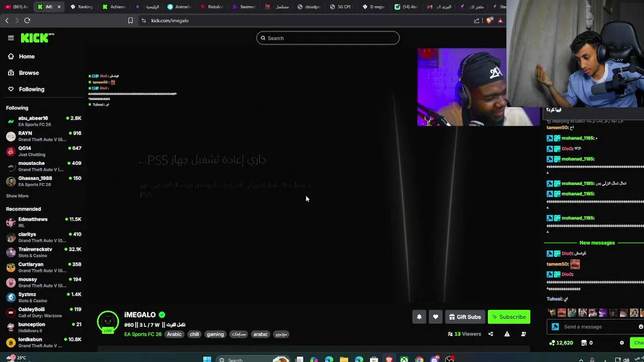Image resolution: width=644 pixels, height=362 pixels.
Task: Click the report warning triangle icon
Action: click(507, 334)
